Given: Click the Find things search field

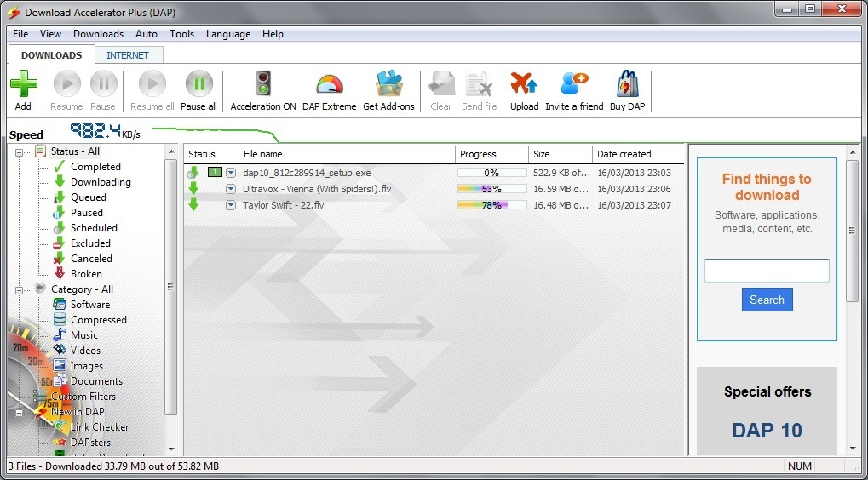Looking at the screenshot, I should click(767, 271).
